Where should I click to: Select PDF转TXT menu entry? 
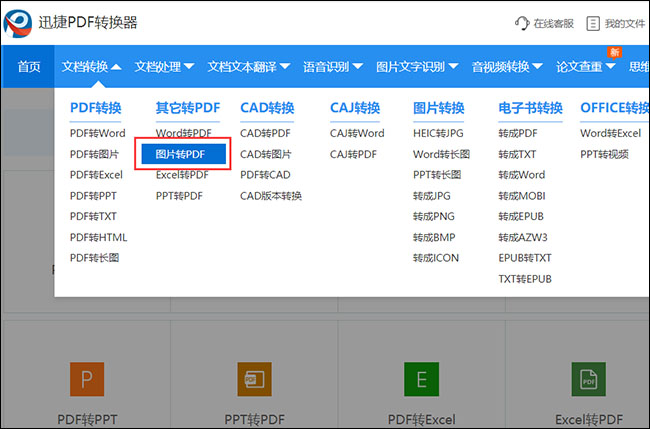point(93,216)
